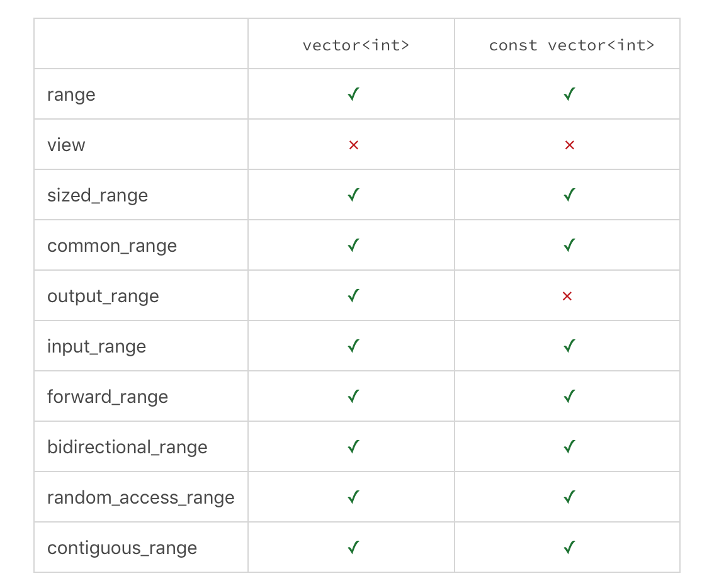Click the range row label
This screenshot has height=588, width=719.
pos(71,95)
